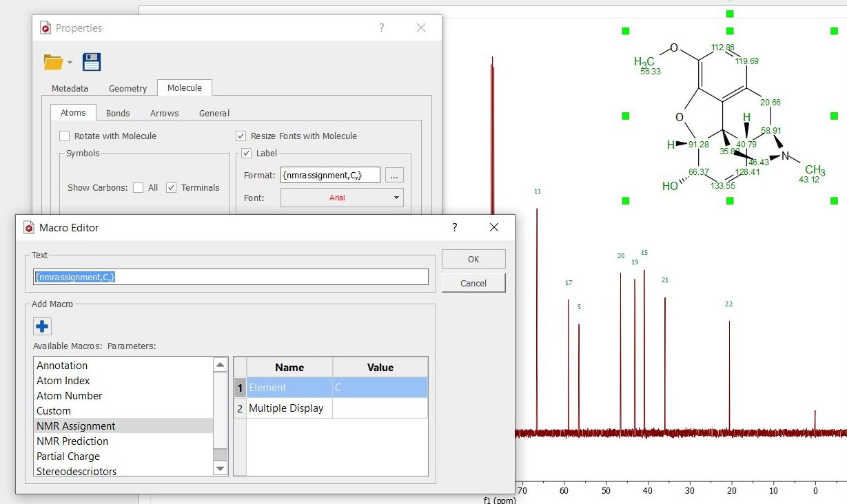Click the 119.69 carbon assignment label

pos(747,61)
